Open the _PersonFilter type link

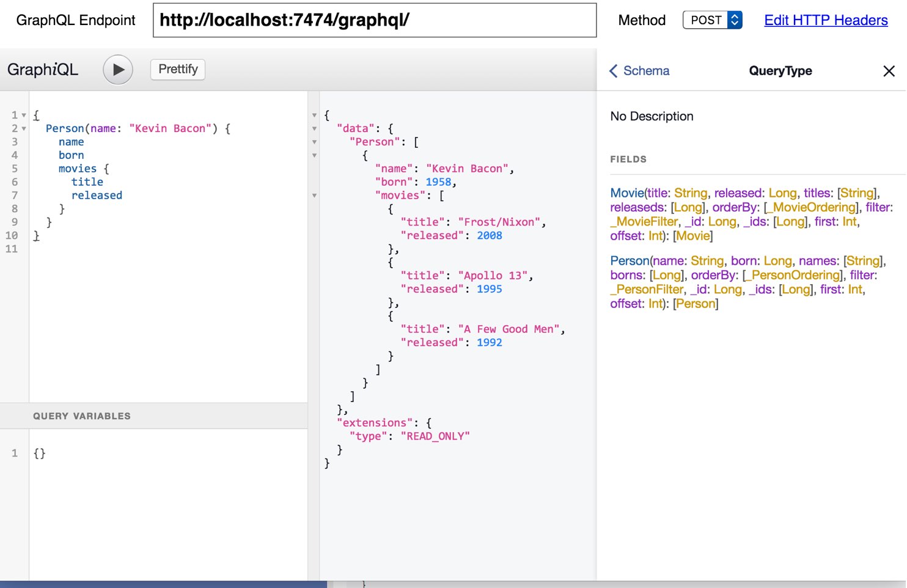pos(647,289)
